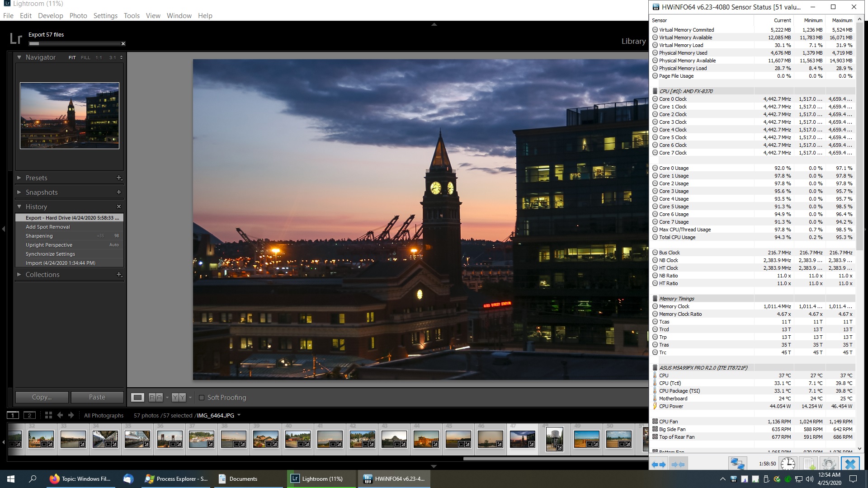Go to next photo with filmstrip forward arrow
The height and width of the screenshot is (488, 868).
pyautogui.click(x=71, y=415)
